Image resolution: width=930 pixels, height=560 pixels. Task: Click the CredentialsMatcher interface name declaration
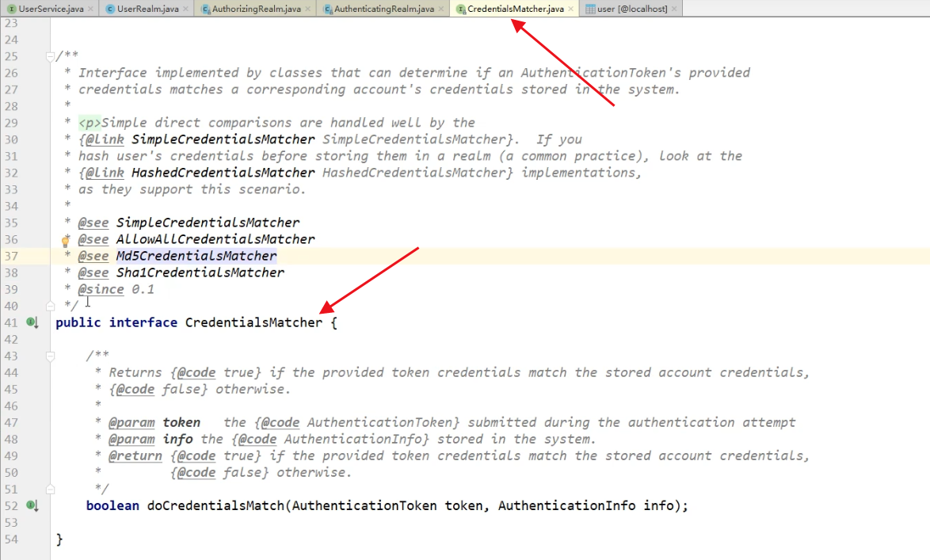(253, 322)
